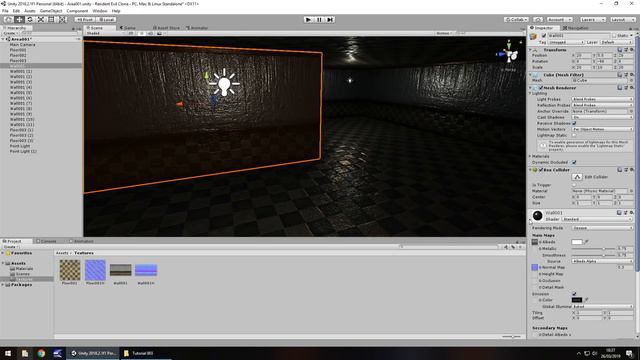Open Mesh Renderer help icon
This screenshot has width=640, height=360.
point(620,88)
